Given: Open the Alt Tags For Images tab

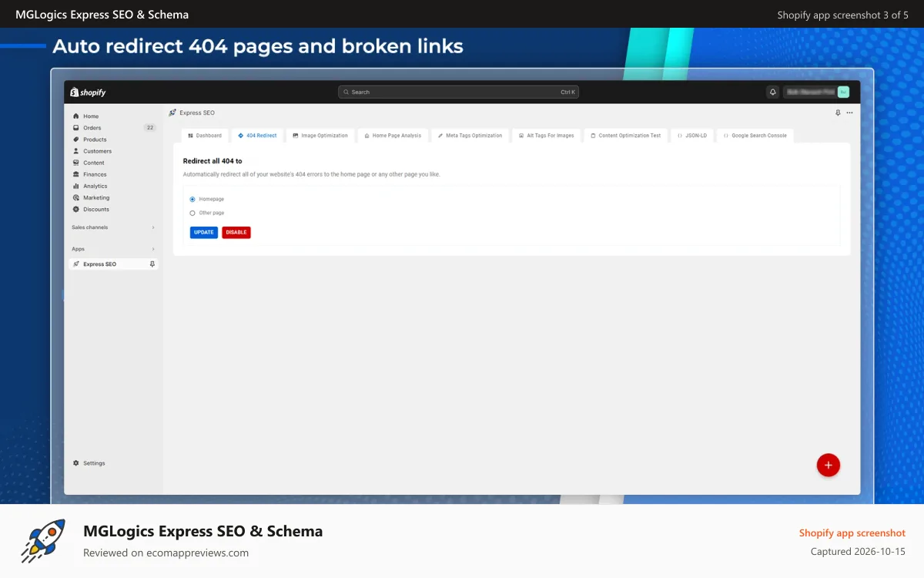Looking at the screenshot, I should coord(546,136).
